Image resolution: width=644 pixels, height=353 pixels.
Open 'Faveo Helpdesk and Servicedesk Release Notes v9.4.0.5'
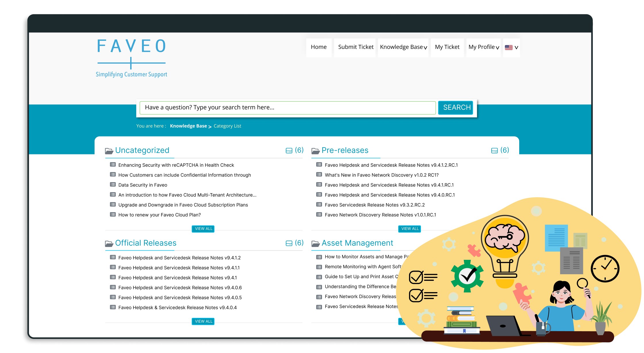click(x=180, y=298)
